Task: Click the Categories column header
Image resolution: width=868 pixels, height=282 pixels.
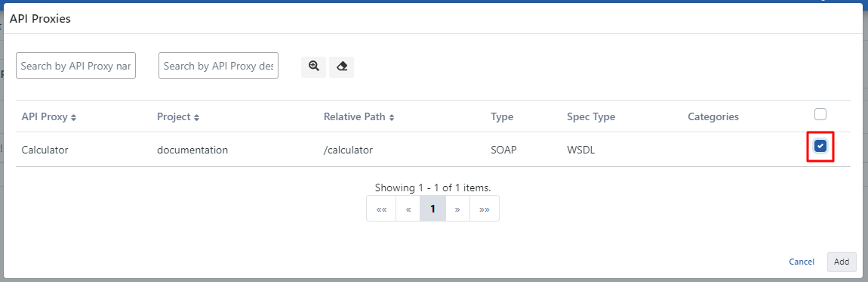Action: 713,117
